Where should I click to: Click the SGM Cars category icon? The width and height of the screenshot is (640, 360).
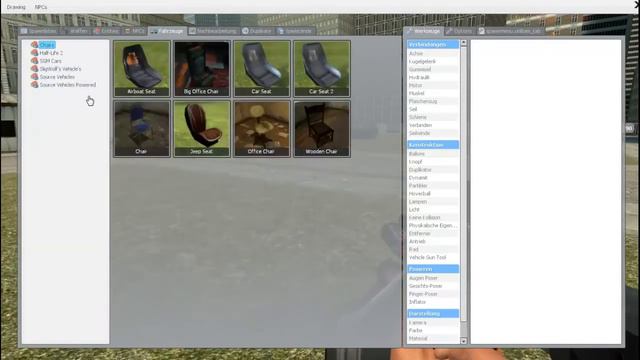pos(35,61)
